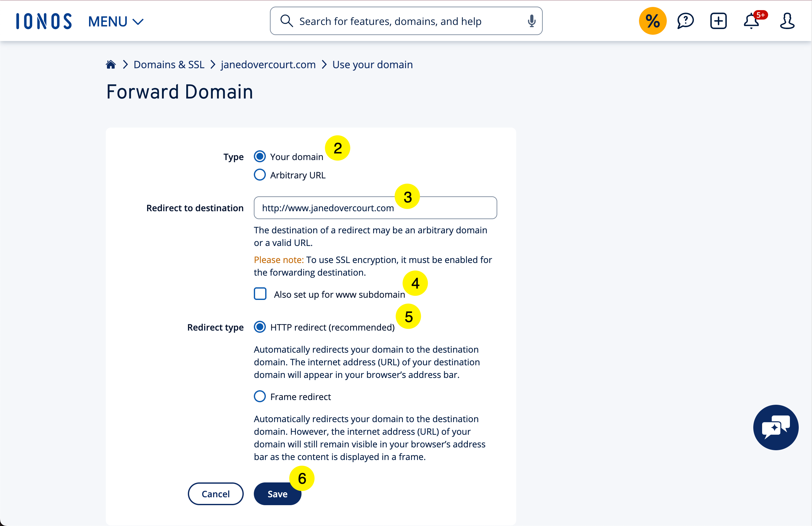Select HTTP redirect (recommended) option
Screen dimensions: 812x526
coord(260,327)
